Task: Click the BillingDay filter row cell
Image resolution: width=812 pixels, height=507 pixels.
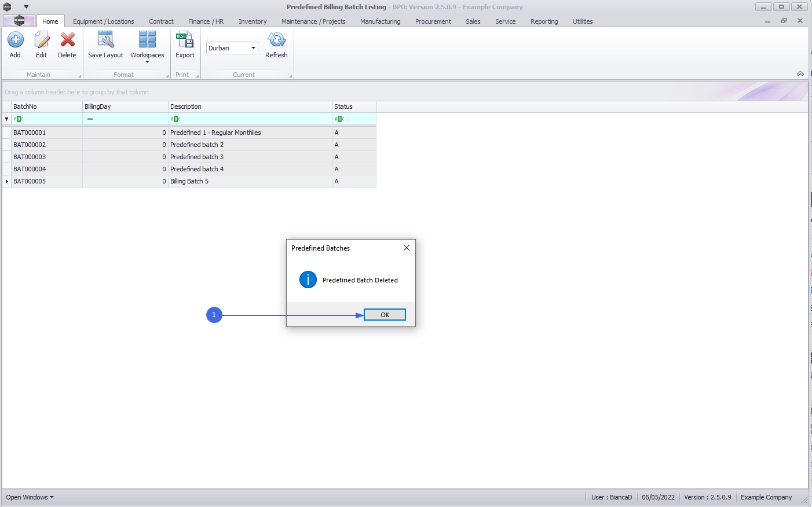Action: [x=125, y=119]
